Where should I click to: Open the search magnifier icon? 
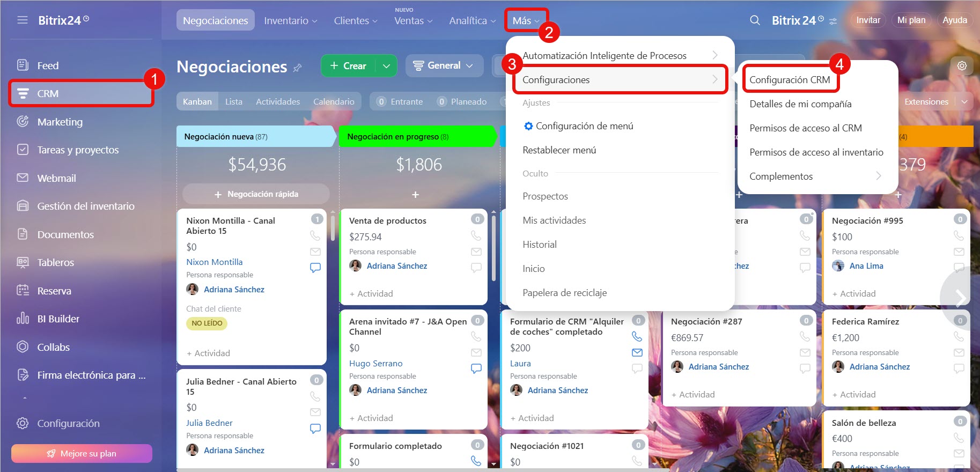coord(755,20)
